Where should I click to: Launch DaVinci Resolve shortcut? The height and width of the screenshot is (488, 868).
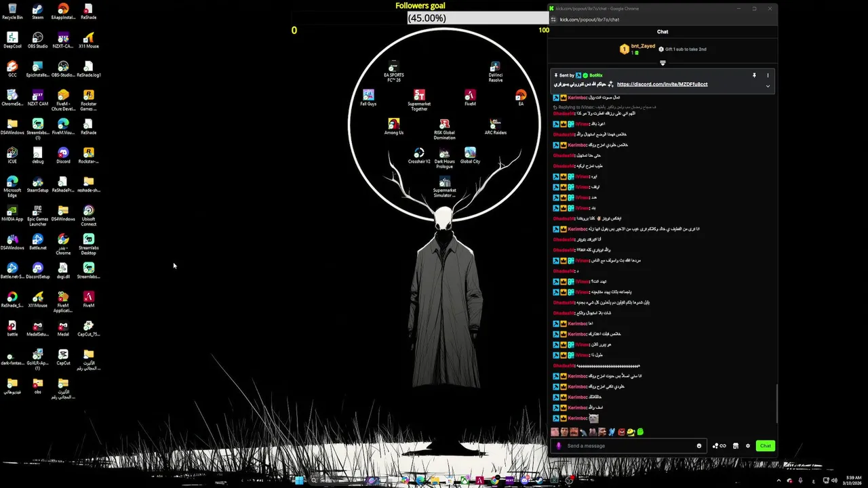496,72
